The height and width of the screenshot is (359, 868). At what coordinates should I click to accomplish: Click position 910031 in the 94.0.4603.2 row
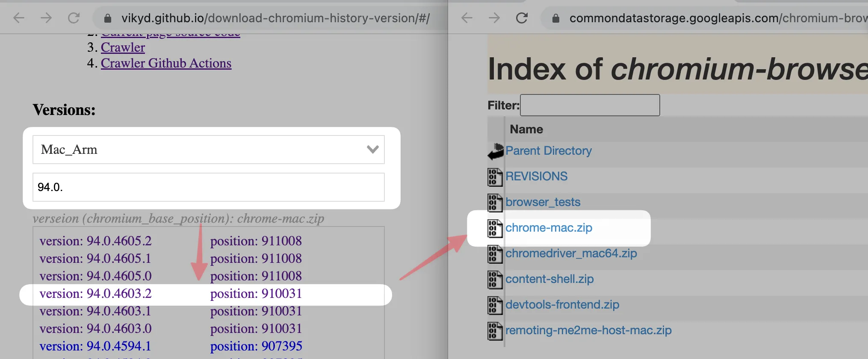point(256,294)
